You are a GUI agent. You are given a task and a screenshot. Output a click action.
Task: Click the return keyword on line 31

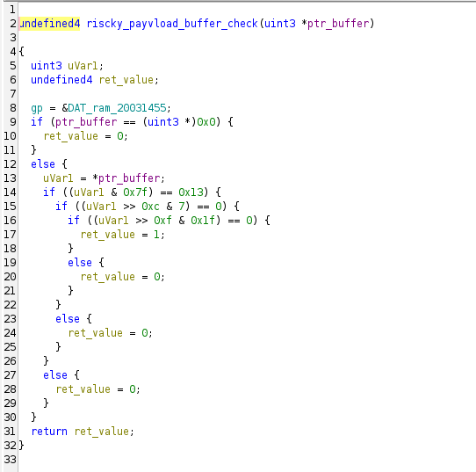coord(49,432)
